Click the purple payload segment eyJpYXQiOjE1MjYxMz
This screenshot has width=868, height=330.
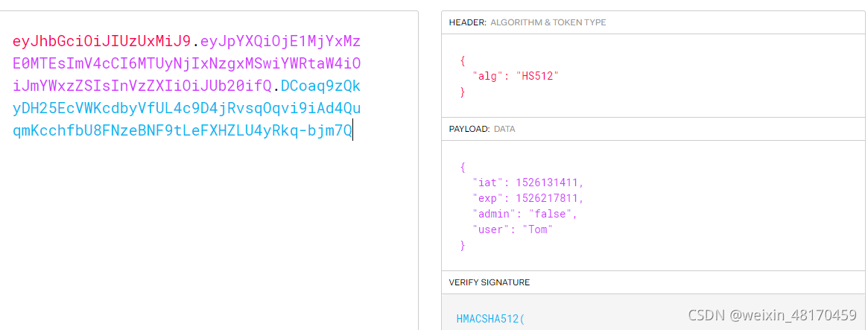point(281,42)
